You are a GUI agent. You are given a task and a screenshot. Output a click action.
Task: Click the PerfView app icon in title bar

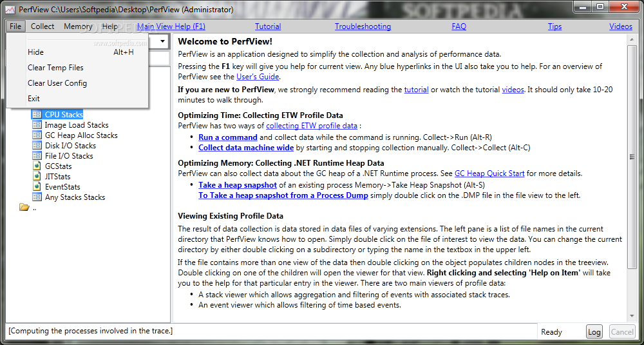coord(11,9)
